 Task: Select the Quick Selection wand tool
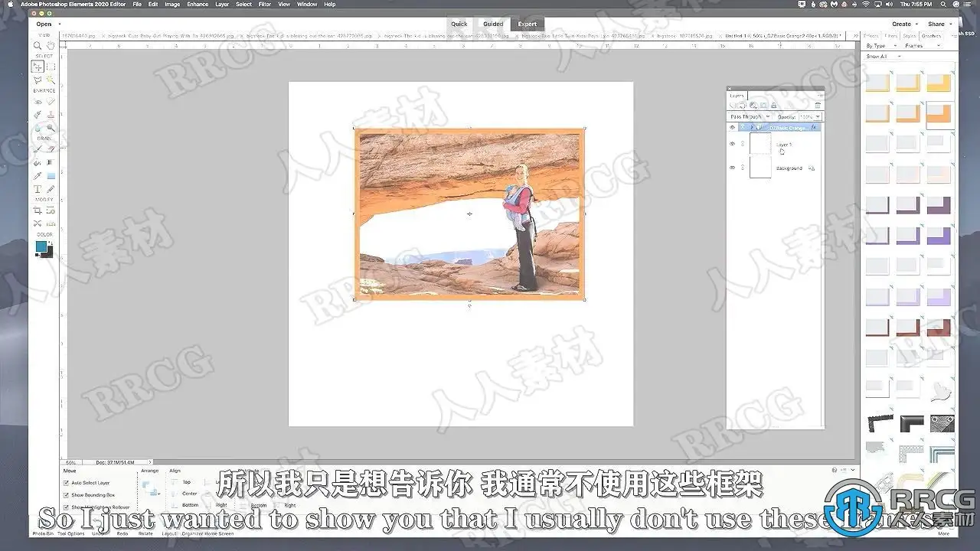(51, 80)
